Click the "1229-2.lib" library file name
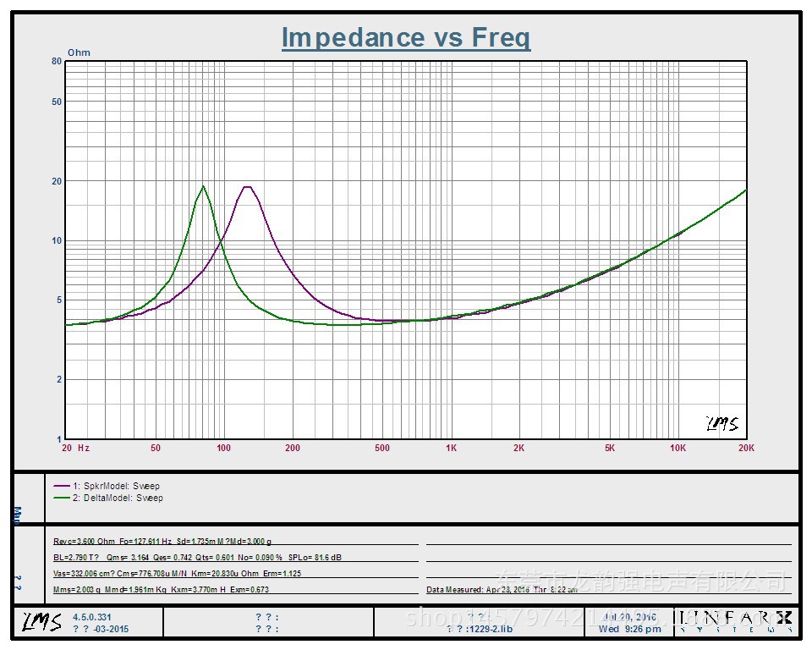 point(491,629)
